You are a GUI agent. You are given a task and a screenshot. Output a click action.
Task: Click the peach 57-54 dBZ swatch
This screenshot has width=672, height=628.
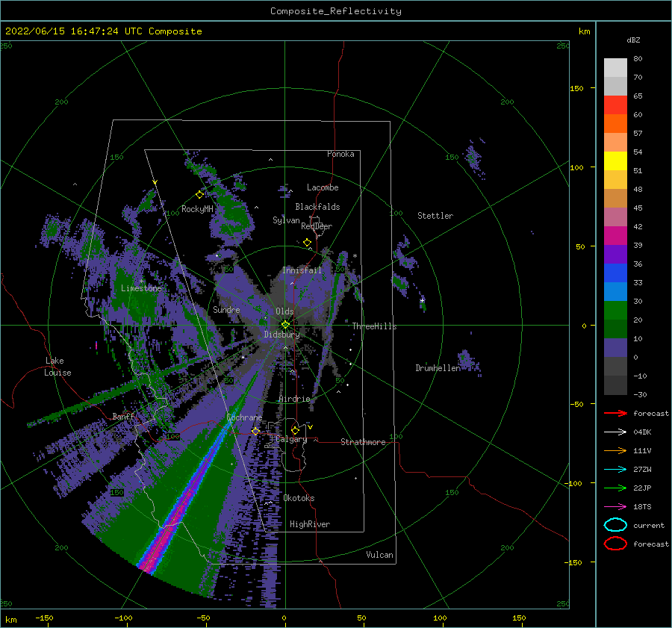click(x=615, y=143)
